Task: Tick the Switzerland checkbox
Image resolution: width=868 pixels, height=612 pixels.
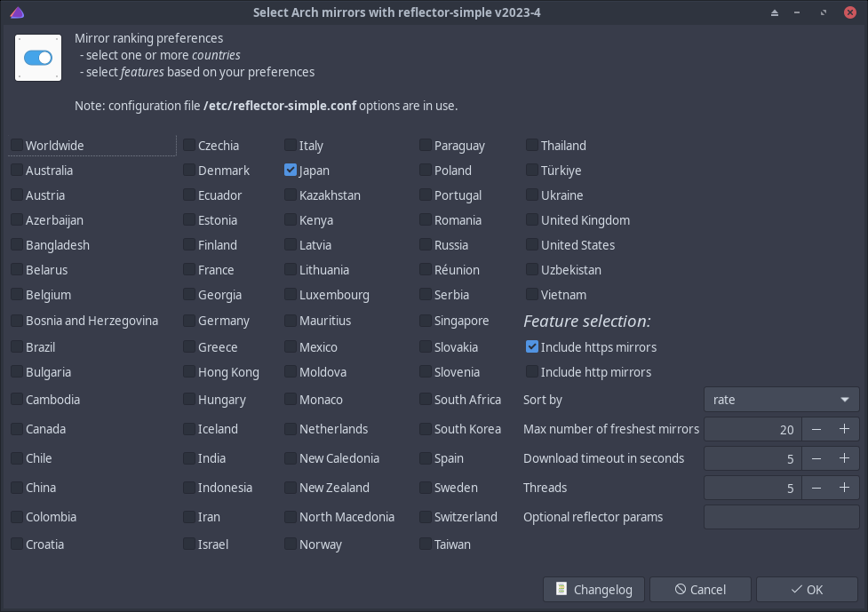Action: pyautogui.click(x=426, y=517)
